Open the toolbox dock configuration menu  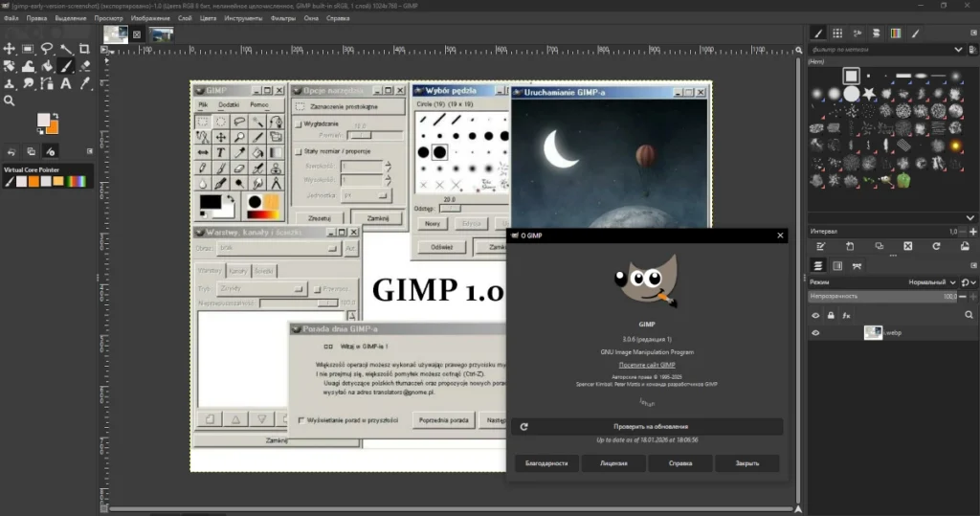(x=89, y=151)
